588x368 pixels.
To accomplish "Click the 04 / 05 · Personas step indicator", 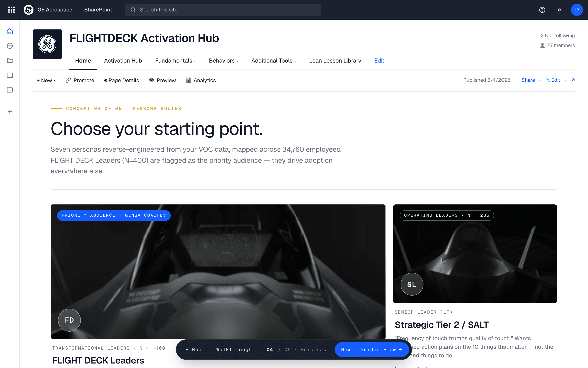I will (296, 350).
